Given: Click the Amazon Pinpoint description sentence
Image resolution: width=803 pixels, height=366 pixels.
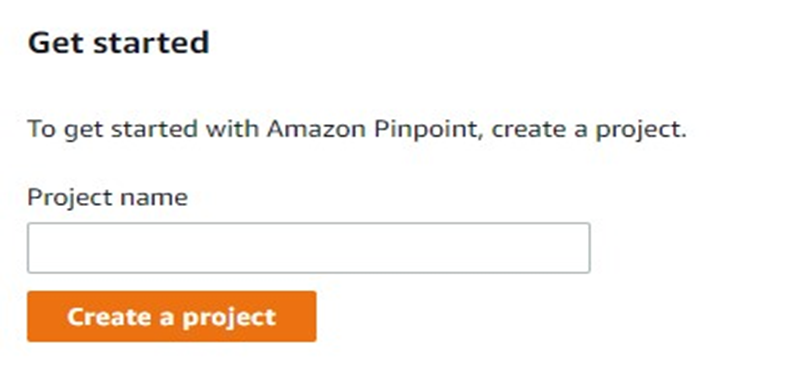Looking at the screenshot, I should [x=356, y=129].
